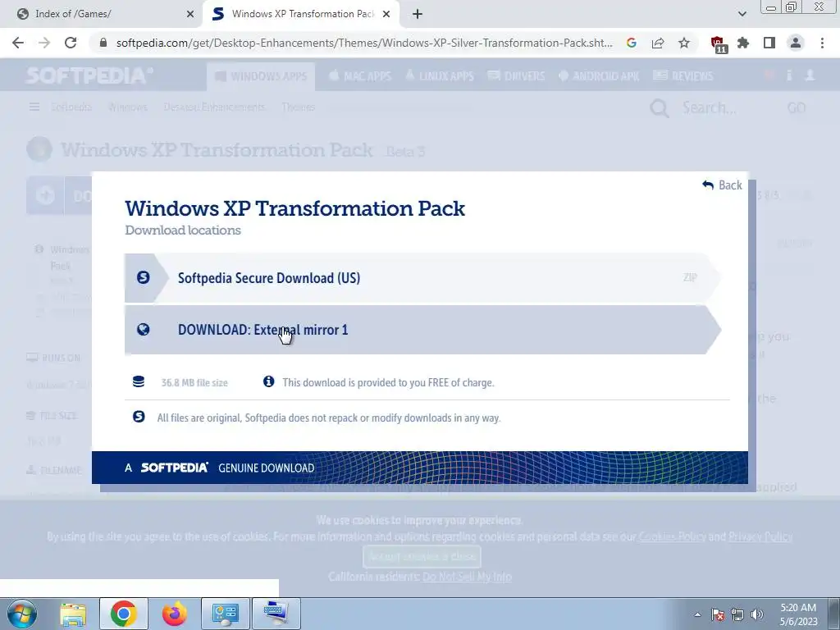Click Softpedia icon next to original files note
This screenshot has height=630, width=840.
click(x=139, y=417)
